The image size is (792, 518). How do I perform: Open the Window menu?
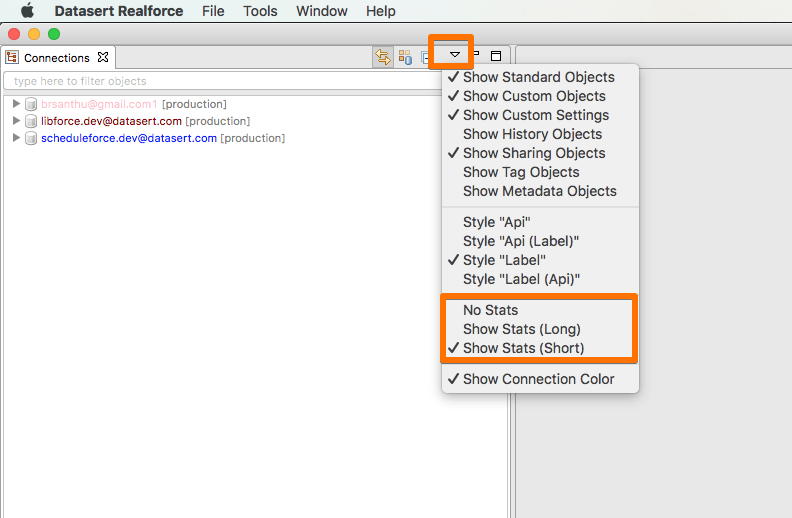tap(322, 11)
